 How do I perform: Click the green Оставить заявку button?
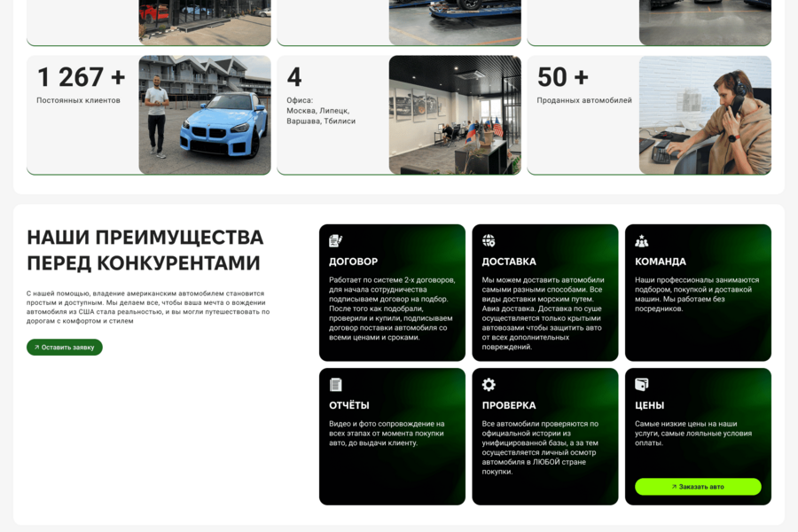(64, 347)
